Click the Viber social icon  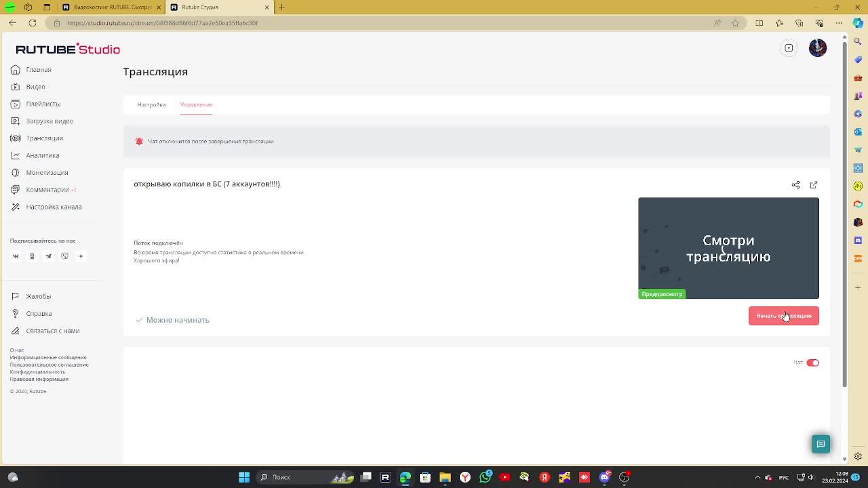pos(64,256)
